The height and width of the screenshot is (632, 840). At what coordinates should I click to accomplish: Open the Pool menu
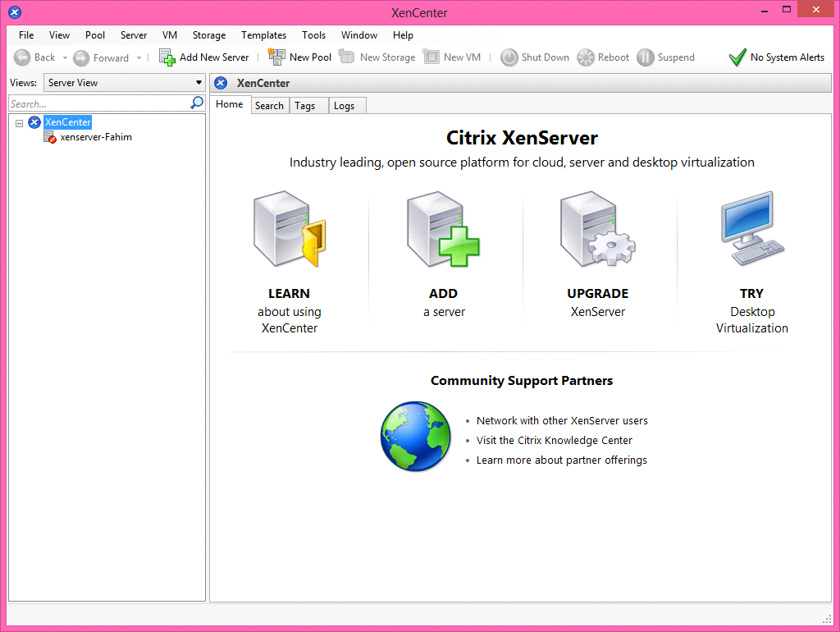pyautogui.click(x=95, y=34)
